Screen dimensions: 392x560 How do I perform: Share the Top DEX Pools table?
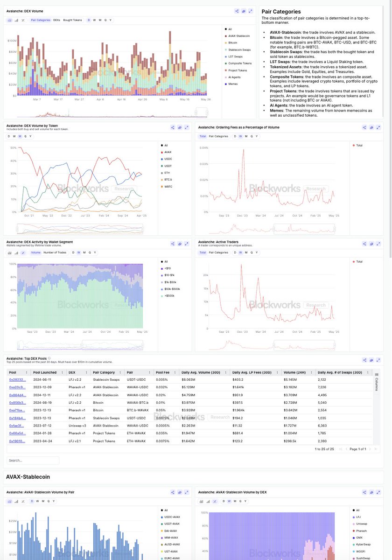point(364,360)
